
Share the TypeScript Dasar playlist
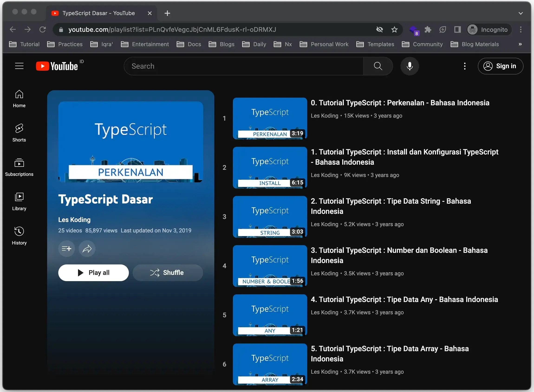[x=87, y=248]
